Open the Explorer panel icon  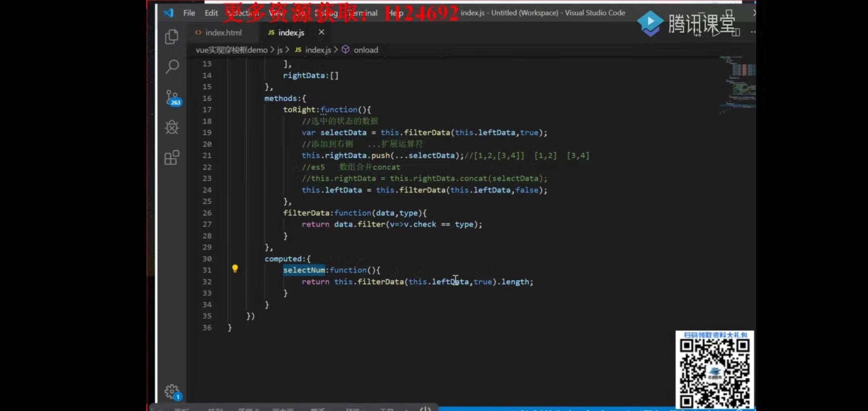(172, 37)
